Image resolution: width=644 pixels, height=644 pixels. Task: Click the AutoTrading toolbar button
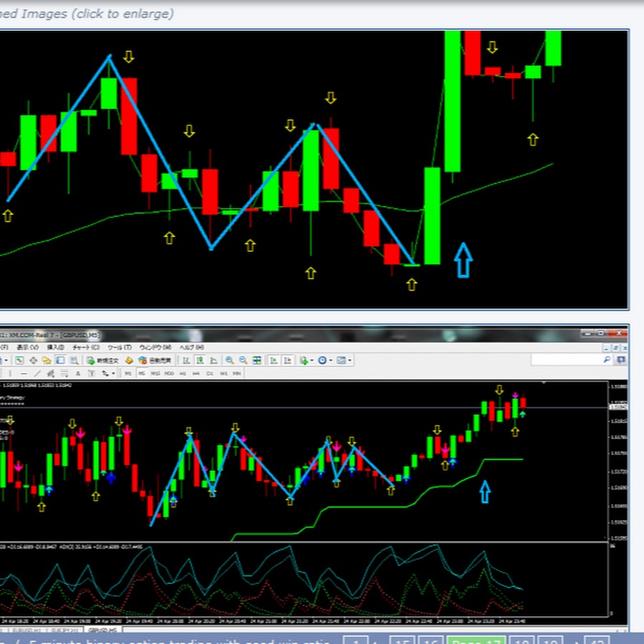pyautogui.click(x=153, y=360)
